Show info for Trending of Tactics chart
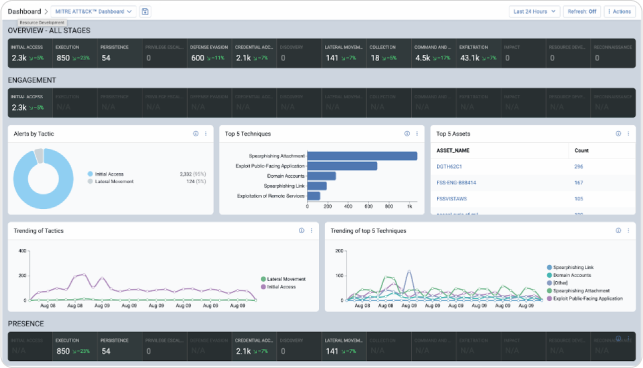643x368 pixels. point(301,231)
